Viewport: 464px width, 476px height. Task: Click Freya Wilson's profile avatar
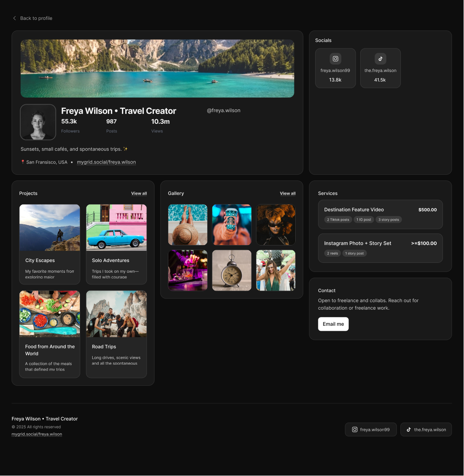pyautogui.click(x=38, y=122)
